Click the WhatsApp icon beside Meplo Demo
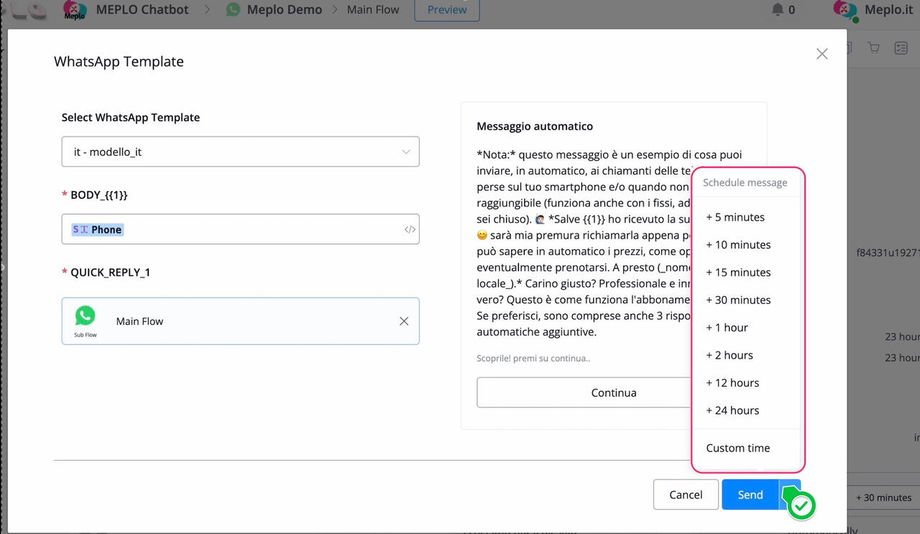 pos(234,10)
